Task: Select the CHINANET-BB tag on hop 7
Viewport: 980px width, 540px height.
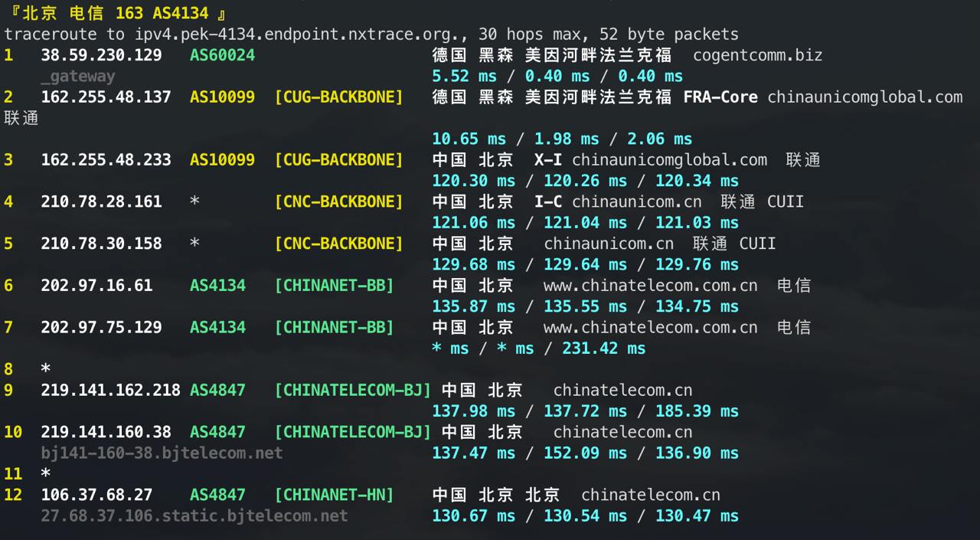Action: click(334, 327)
